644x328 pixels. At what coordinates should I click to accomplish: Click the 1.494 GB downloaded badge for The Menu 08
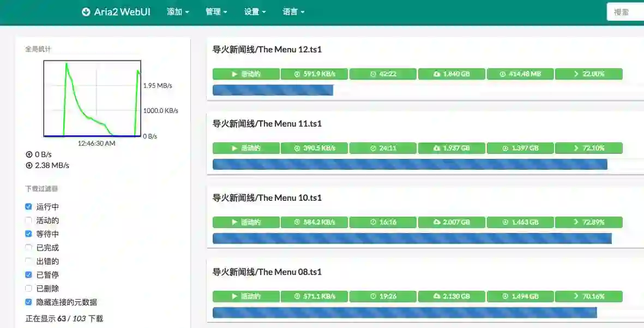[520, 296]
